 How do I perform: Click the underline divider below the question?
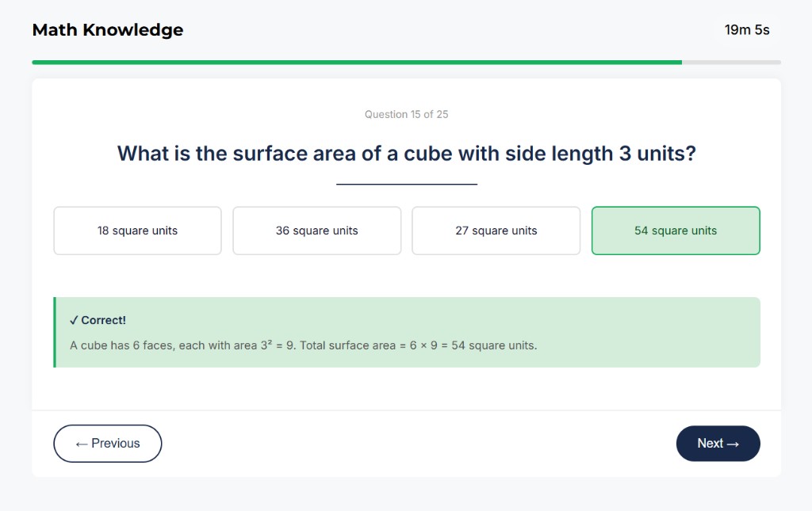pos(406,182)
